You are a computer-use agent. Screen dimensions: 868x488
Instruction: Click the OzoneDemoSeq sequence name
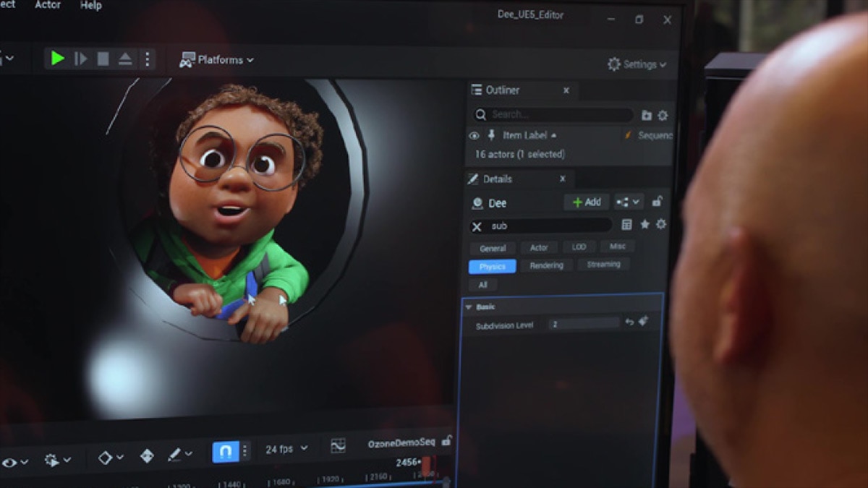click(x=401, y=442)
